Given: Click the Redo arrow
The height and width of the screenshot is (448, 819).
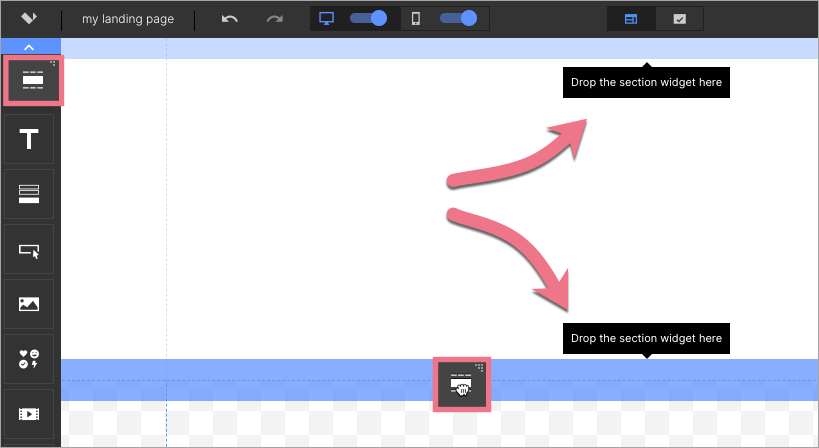Looking at the screenshot, I should [x=274, y=19].
